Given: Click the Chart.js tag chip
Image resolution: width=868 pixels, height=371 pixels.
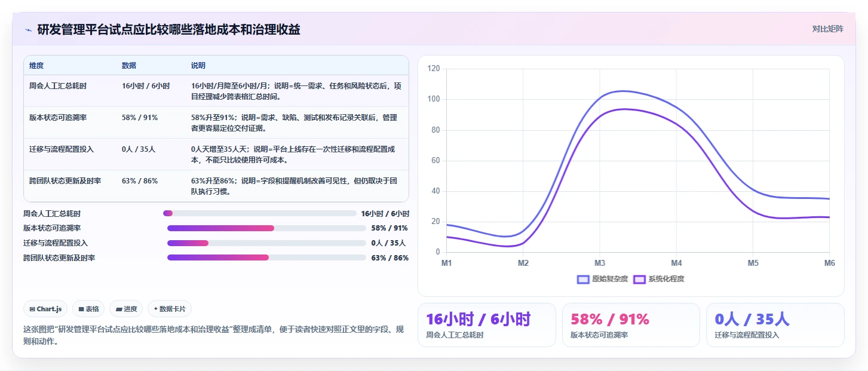Looking at the screenshot, I should point(46,309).
